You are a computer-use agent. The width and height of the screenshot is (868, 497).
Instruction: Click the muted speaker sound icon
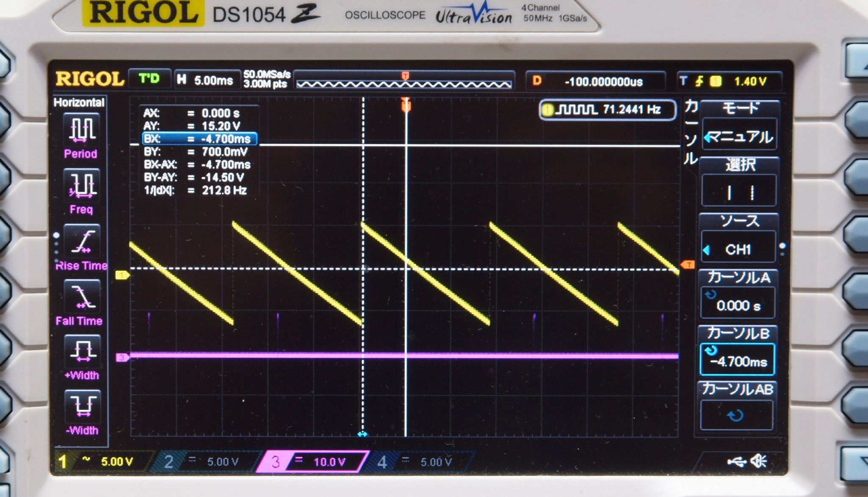[x=759, y=461]
